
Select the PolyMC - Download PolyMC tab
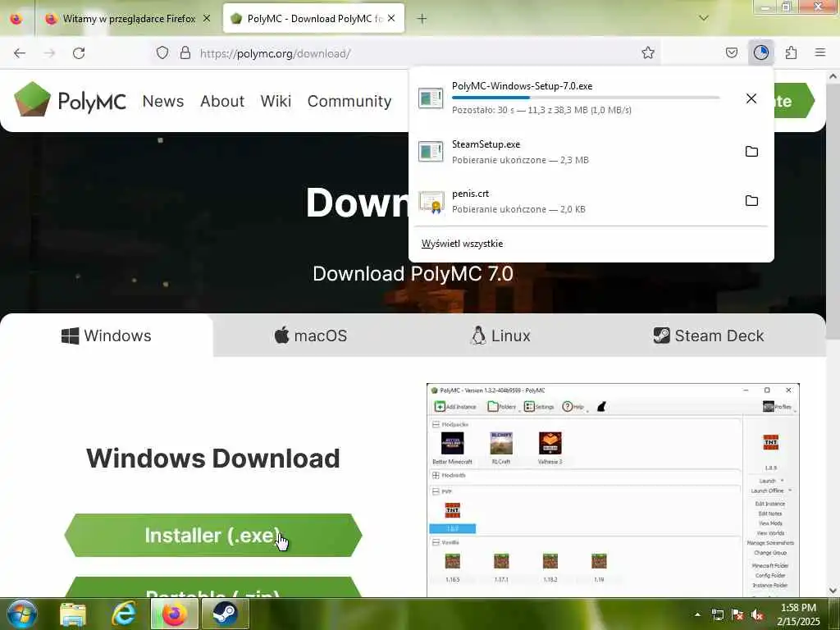tap(313, 19)
